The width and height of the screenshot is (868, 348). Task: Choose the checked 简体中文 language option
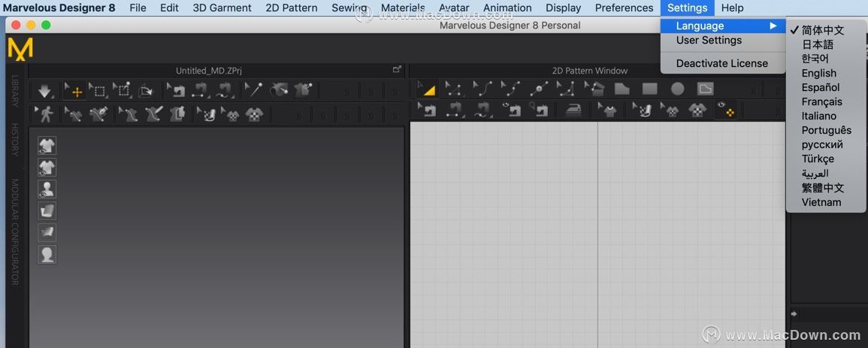pos(823,30)
